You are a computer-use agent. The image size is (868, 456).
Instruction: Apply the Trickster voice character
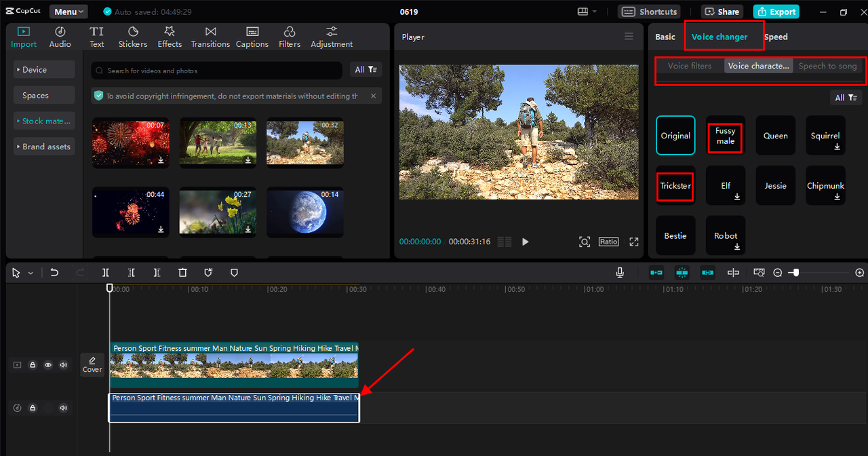[675, 185]
